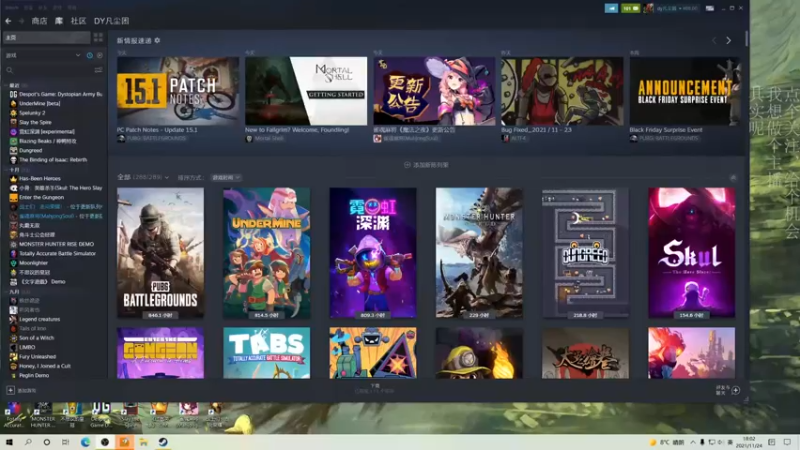Click the library home 主页 button
Screen dimensions: 800x450
46,37
